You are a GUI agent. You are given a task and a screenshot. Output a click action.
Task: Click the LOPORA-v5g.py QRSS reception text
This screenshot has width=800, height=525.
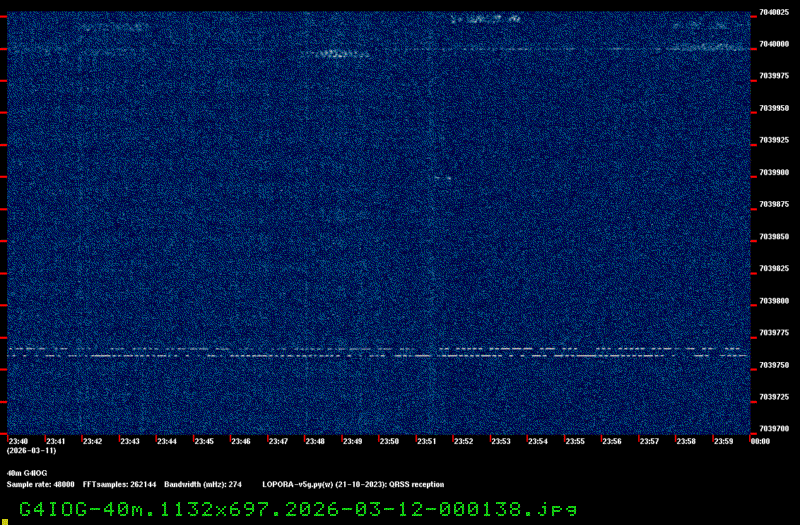click(353, 485)
